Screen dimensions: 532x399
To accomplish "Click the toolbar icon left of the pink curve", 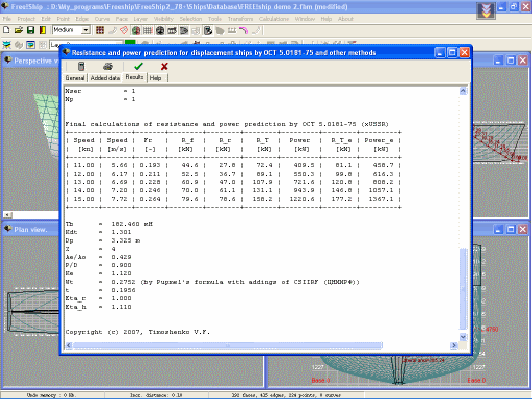I will (232, 31).
